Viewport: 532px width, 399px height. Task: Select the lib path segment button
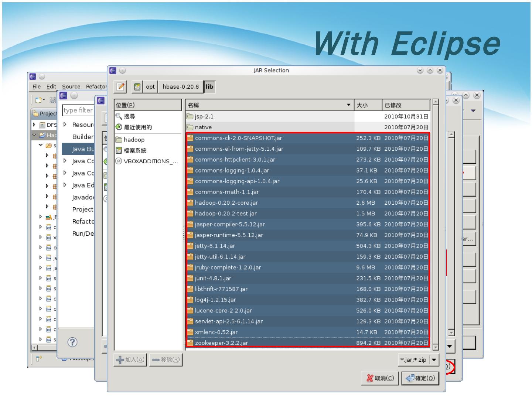209,87
